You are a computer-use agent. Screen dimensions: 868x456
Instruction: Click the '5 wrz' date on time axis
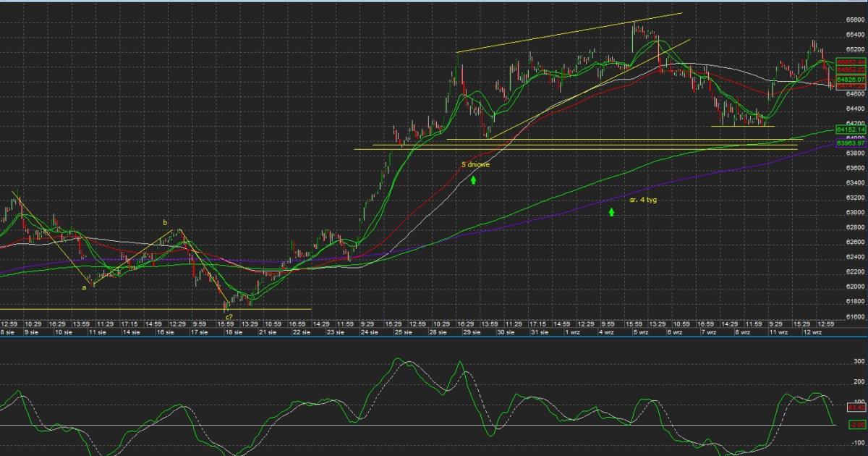(x=640, y=332)
